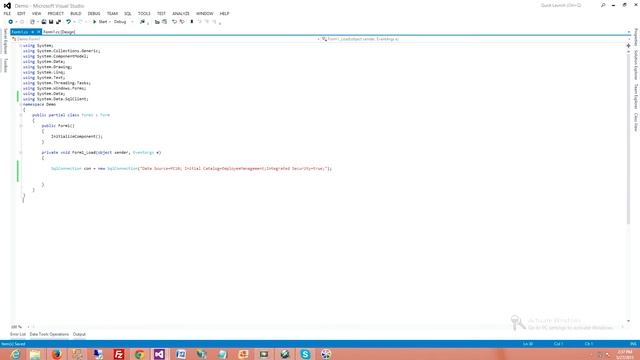Open the ANALYZE menu
This screenshot has width=640, height=360.
pos(181,13)
